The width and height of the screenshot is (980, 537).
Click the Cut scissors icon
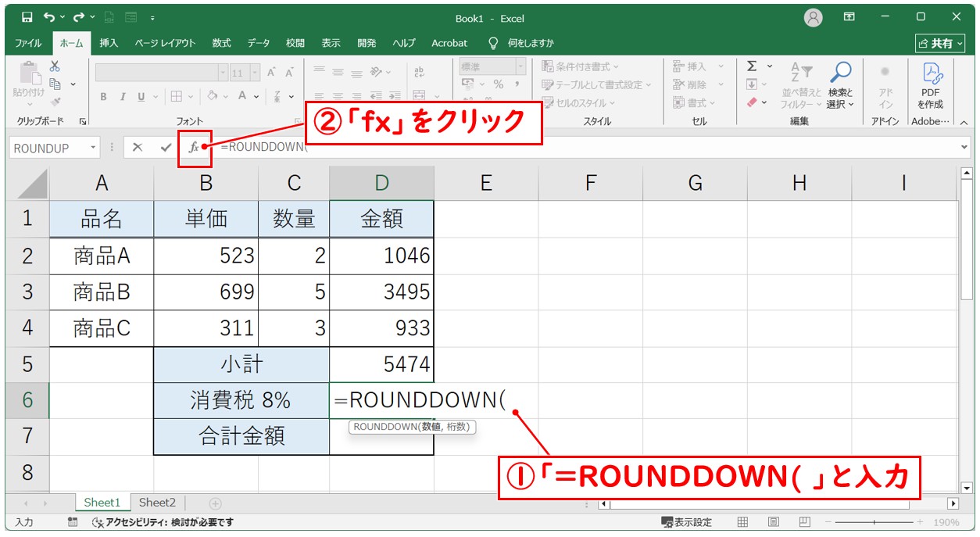pyautogui.click(x=55, y=67)
